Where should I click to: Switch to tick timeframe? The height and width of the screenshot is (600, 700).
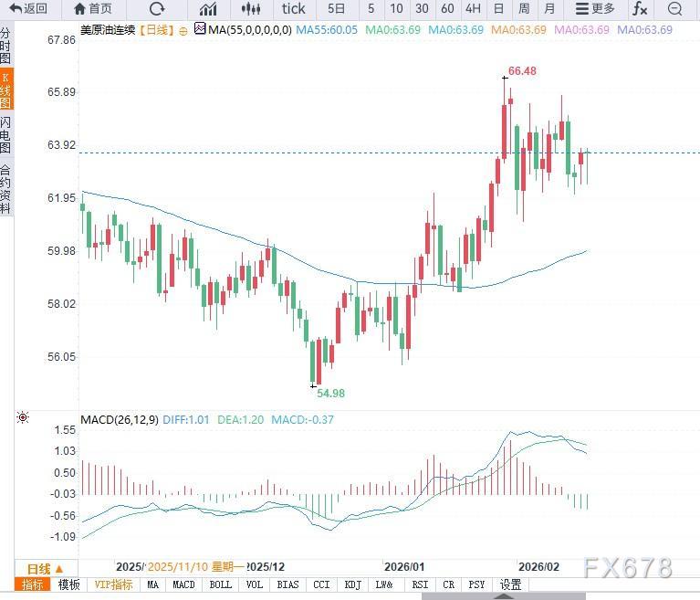point(294,9)
